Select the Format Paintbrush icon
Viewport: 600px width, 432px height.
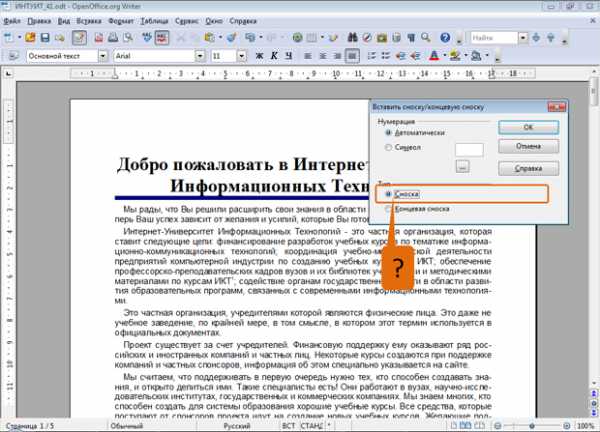click(231, 37)
